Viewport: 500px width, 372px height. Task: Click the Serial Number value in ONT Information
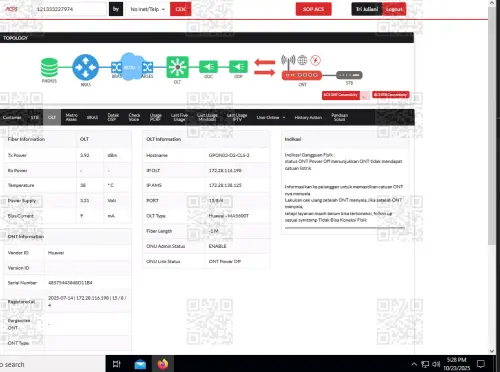pos(70,283)
